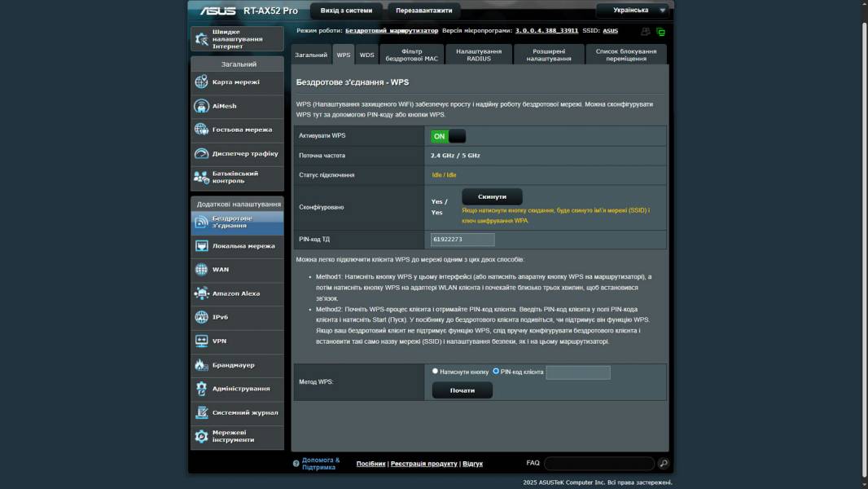Select the 'Натиснути кнопку' radio option
868x489 pixels.
435,371
